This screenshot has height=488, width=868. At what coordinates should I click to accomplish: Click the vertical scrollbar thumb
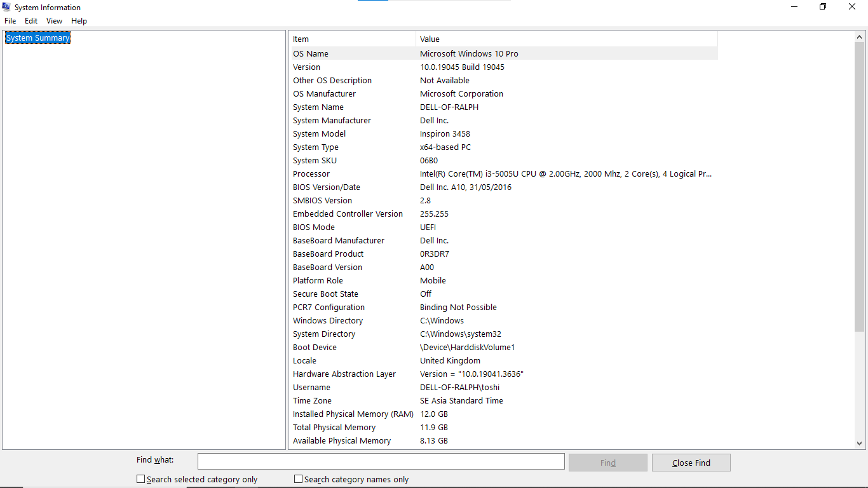pyautogui.click(x=860, y=187)
